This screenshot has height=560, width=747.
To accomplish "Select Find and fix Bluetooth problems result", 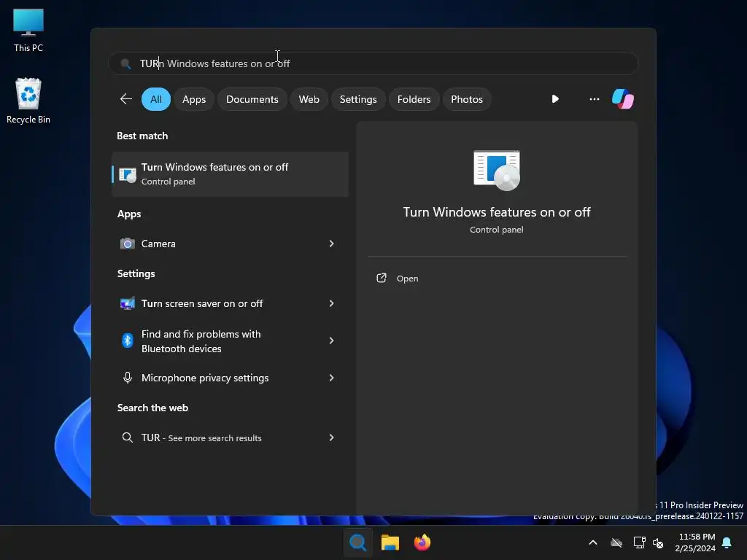I will coord(230,341).
